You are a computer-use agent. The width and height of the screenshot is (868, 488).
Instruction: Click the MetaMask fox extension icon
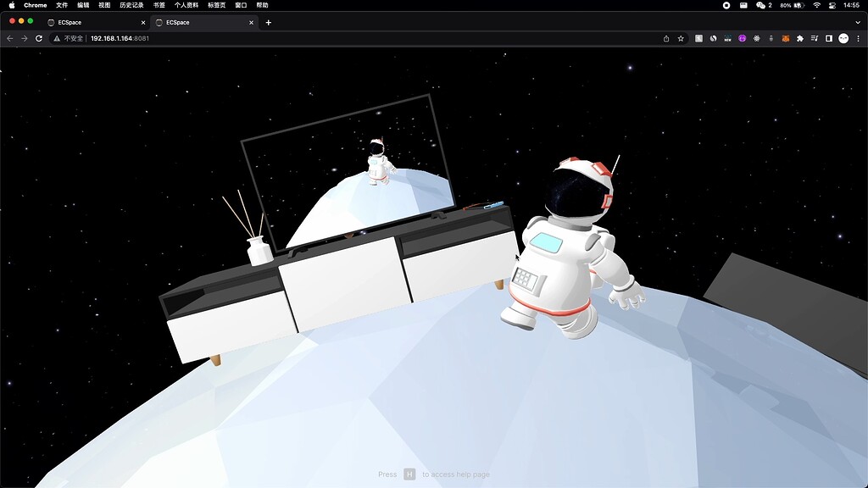coord(786,38)
